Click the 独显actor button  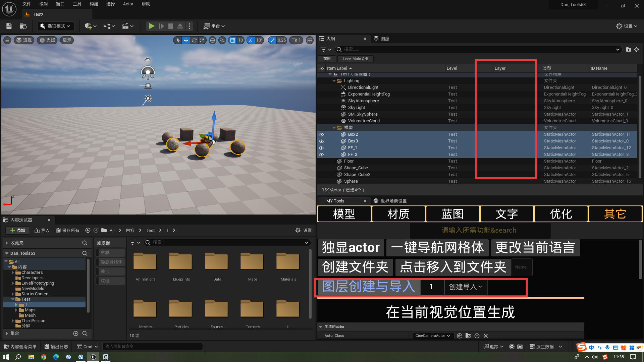tap(351, 248)
